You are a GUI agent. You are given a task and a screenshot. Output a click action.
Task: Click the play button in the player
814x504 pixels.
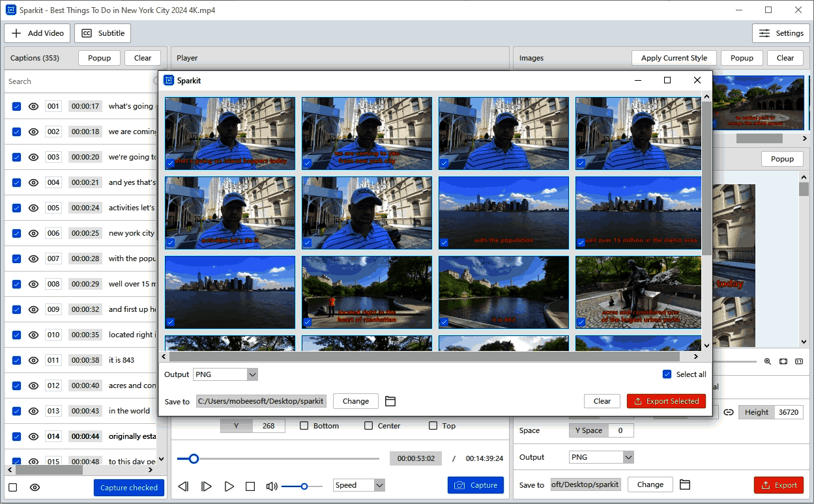coord(229,486)
